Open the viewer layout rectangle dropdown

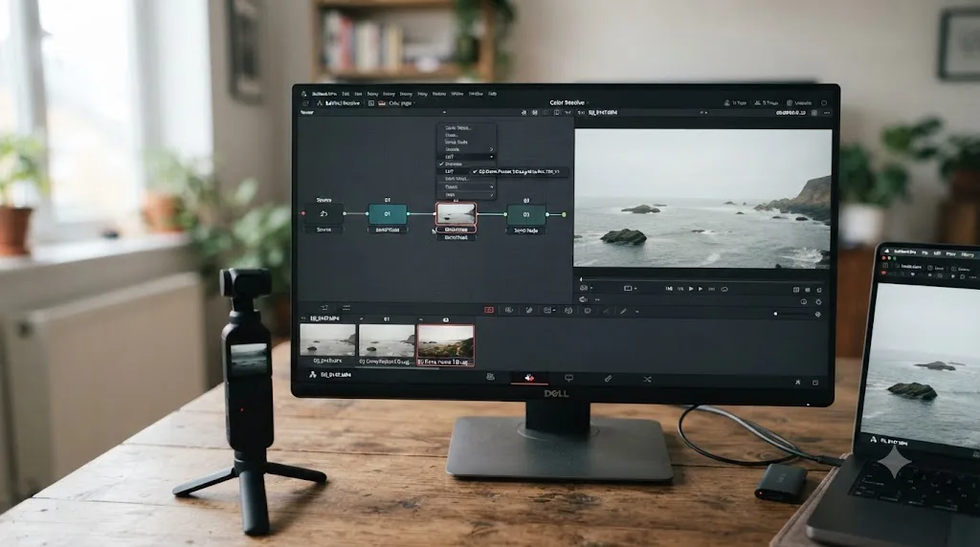[630, 289]
